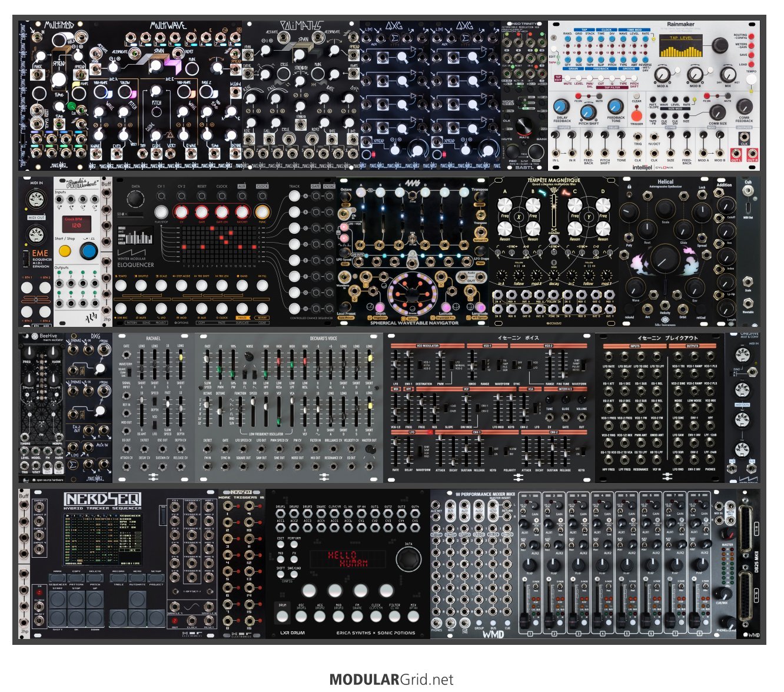Viewport: 784px width, 692px height.
Task: Click the Rainmaker MIX dry/wet knob
Action: click(728, 75)
